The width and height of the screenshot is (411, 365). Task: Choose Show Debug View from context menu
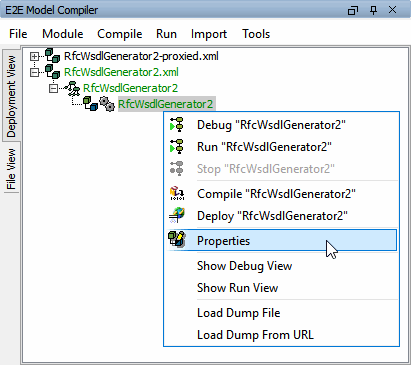pos(244,266)
